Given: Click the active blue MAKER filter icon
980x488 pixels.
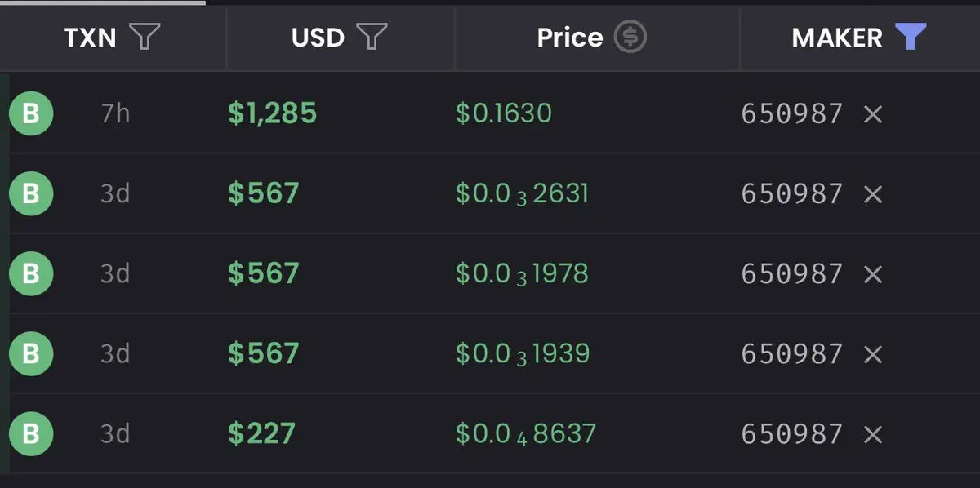Looking at the screenshot, I should pyautogui.click(x=911, y=37).
